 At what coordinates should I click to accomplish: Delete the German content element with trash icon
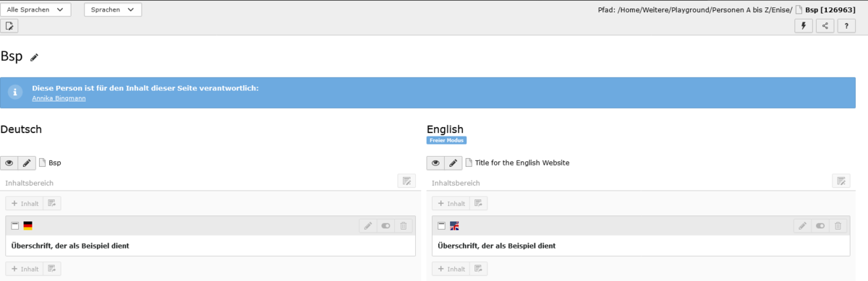pyautogui.click(x=404, y=226)
